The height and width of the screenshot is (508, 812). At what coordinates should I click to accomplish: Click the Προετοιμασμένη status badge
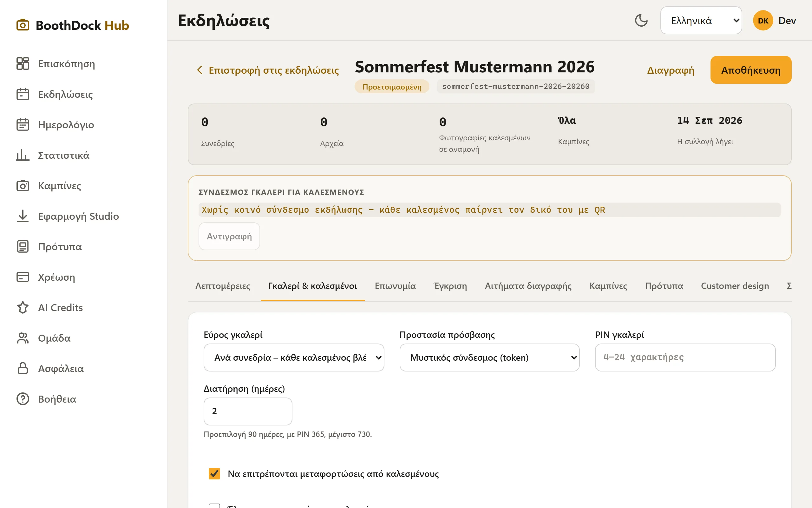point(392,87)
